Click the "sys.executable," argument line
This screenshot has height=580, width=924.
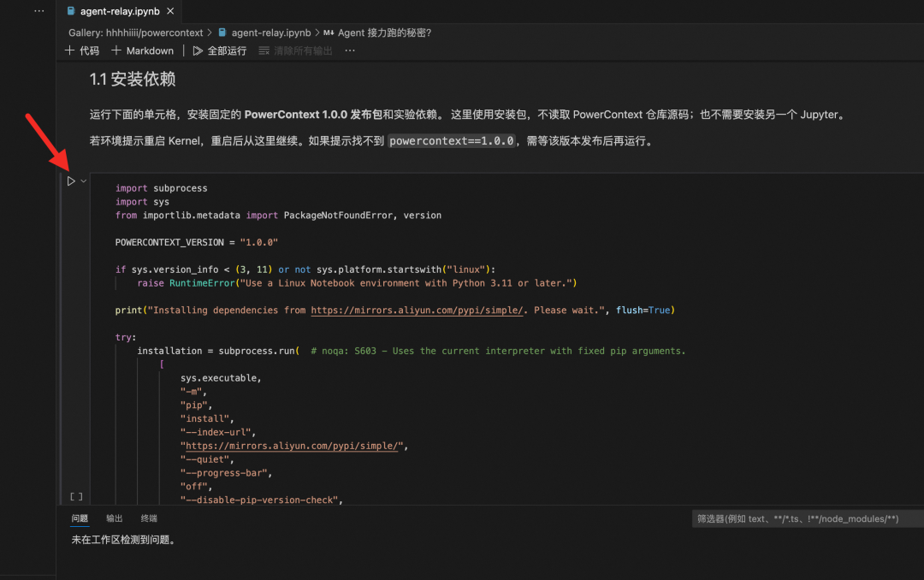click(x=221, y=378)
